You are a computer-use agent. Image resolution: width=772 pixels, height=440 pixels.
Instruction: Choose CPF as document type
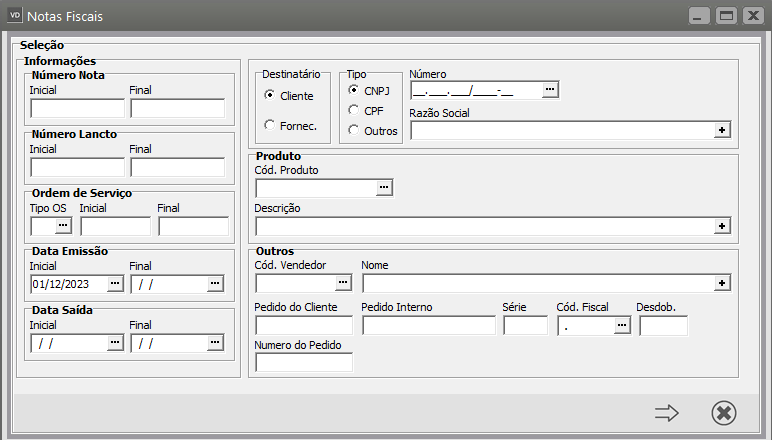coord(353,110)
